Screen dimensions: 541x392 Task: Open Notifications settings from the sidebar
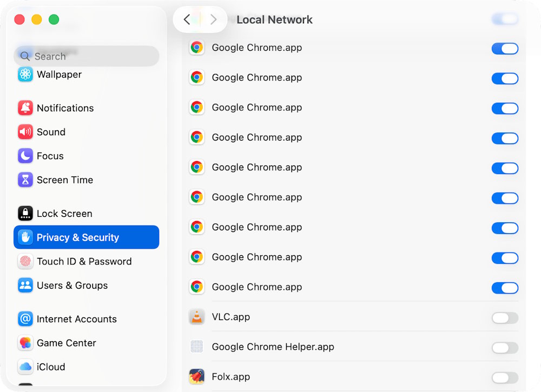(25, 108)
